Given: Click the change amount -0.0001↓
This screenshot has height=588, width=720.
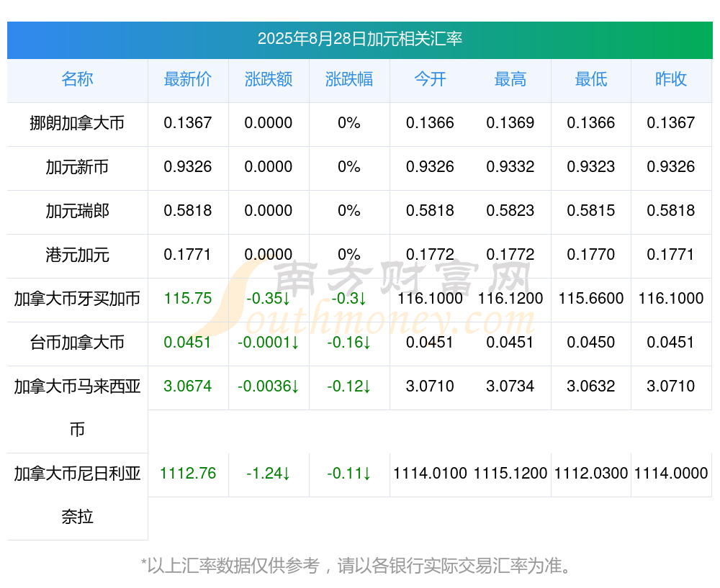Looking at the screenshot, I should [268, 343].
